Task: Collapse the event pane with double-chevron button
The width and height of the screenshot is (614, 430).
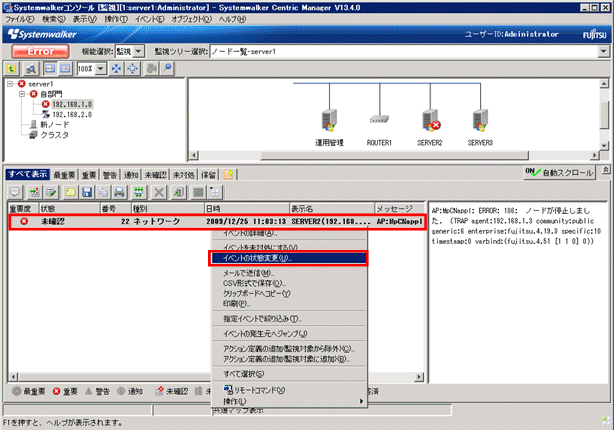Action: 605,170
